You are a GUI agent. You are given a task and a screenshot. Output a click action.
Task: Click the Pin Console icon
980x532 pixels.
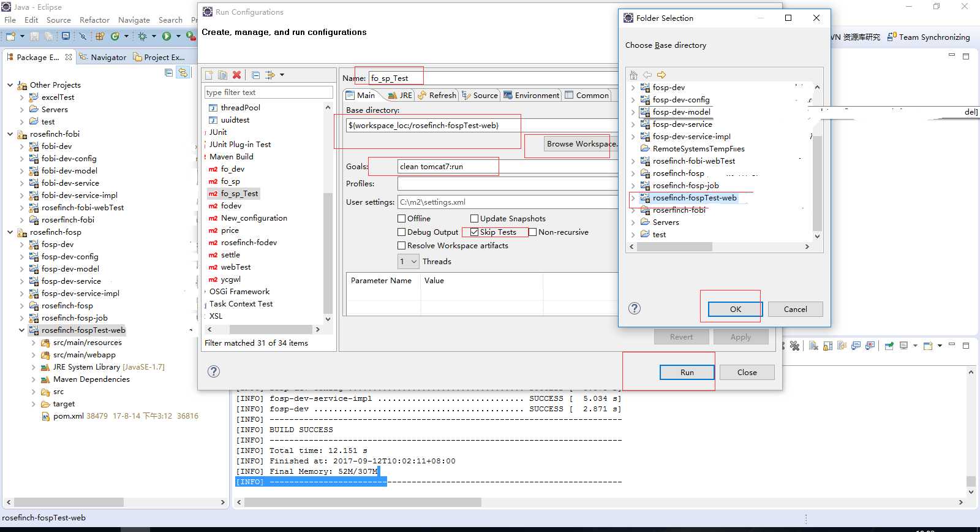click(x=889, y=346)
